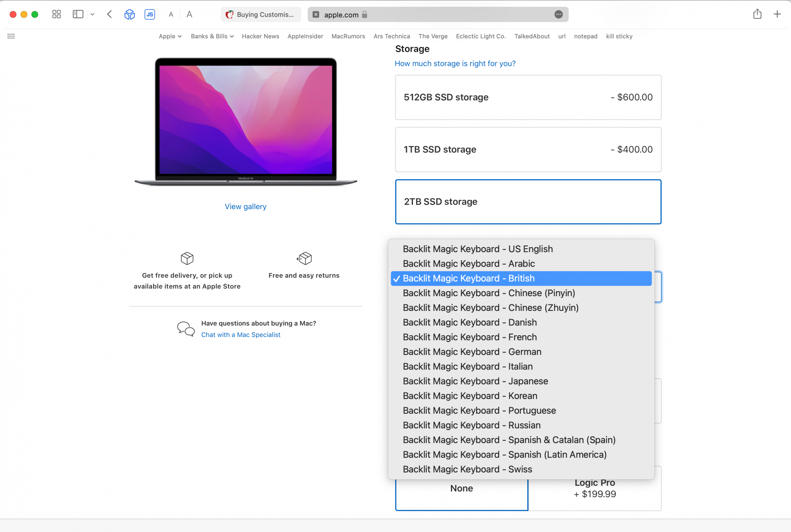Select 1TB SSD storage option
Screen dimensions: 791x532
pyautogui.click(x=528, y=150)
